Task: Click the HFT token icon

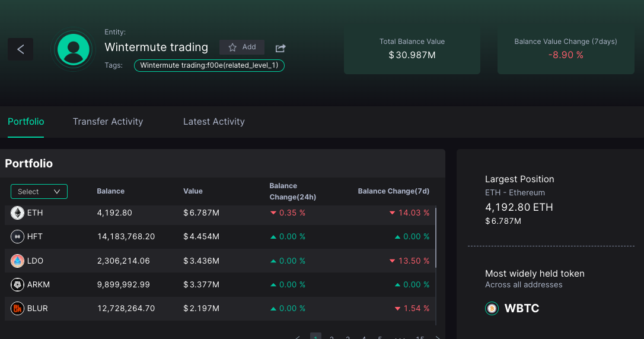Action: point(17,237)
